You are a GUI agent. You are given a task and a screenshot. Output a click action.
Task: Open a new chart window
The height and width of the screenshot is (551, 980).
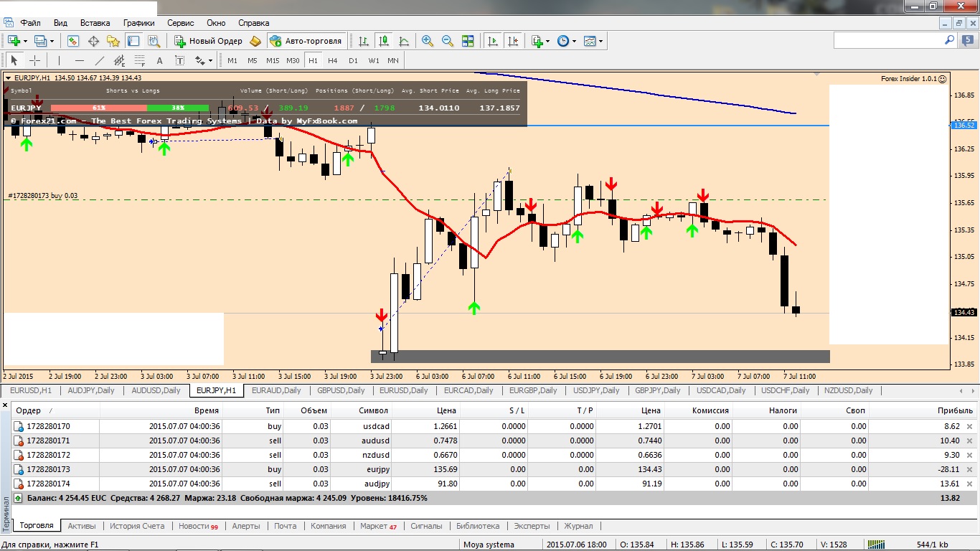click(14, 41)
